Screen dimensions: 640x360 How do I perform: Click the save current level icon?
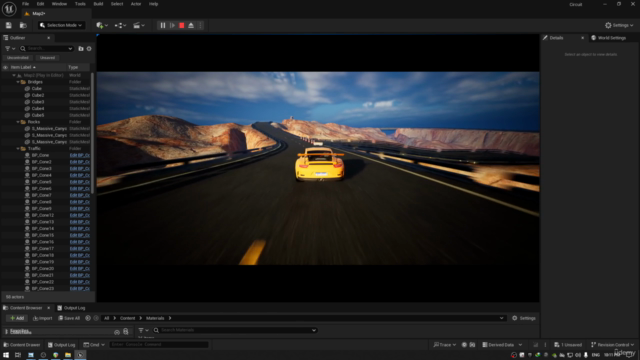8,25
